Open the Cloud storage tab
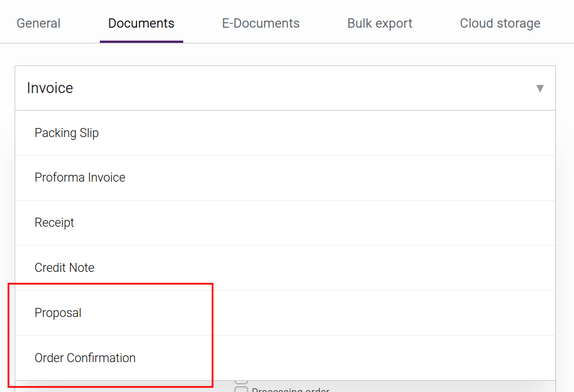 coord(500,23)
